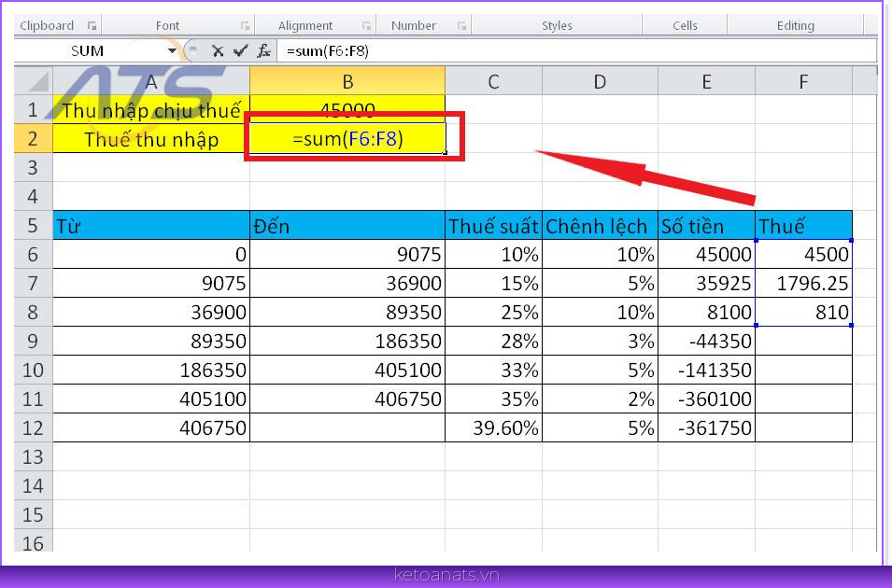This screenshot has width=892, height=588.
Task: Click cell D11 with 2%
Action: coord(601,399)
